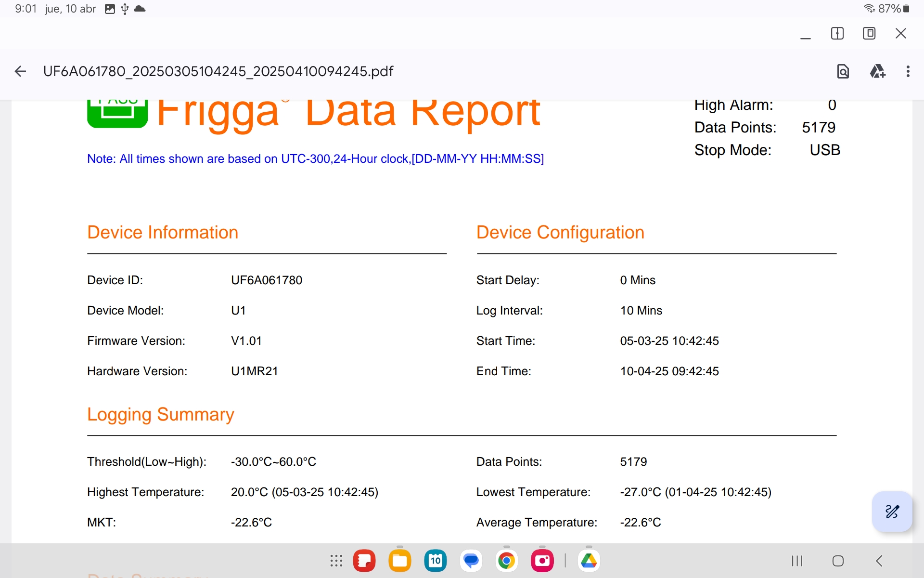Switch to split-screen view icon

pyautogui.click(x=837, y=33)
